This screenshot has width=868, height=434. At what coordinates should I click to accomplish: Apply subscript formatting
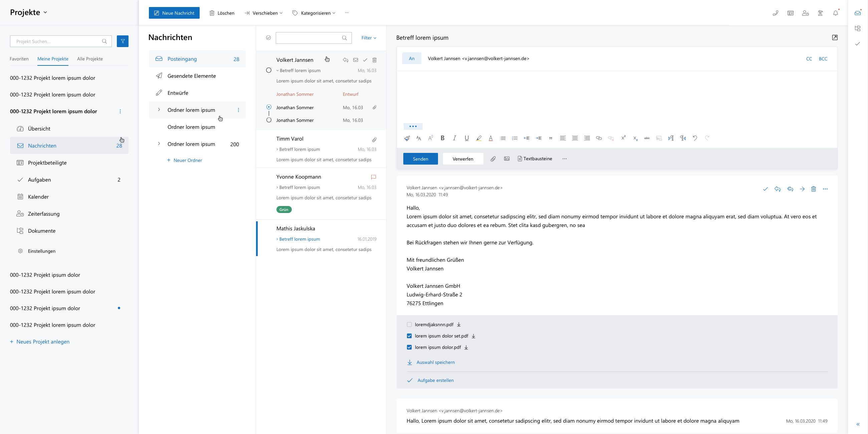coord(635,138)
